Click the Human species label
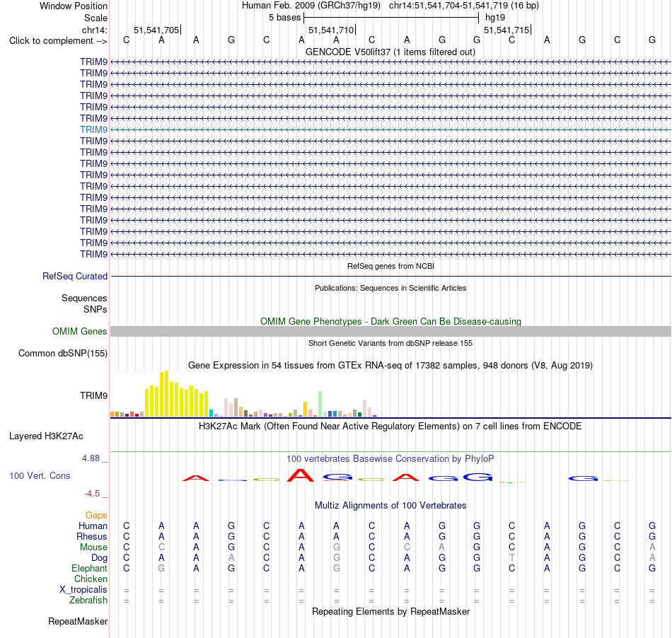 (93, 526)
